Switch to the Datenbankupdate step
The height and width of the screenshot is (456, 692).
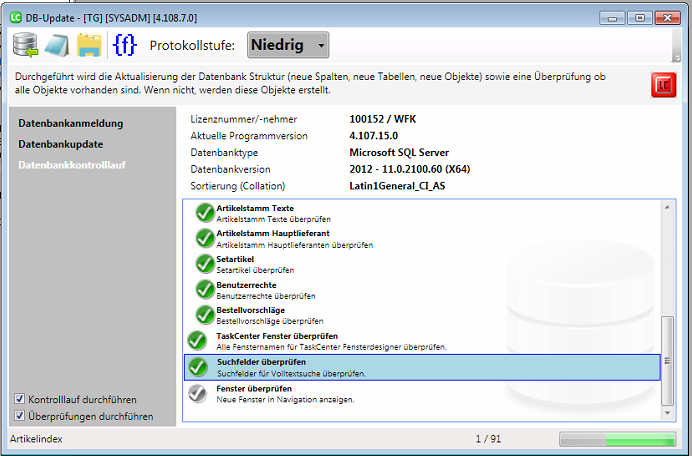point(61,144)
